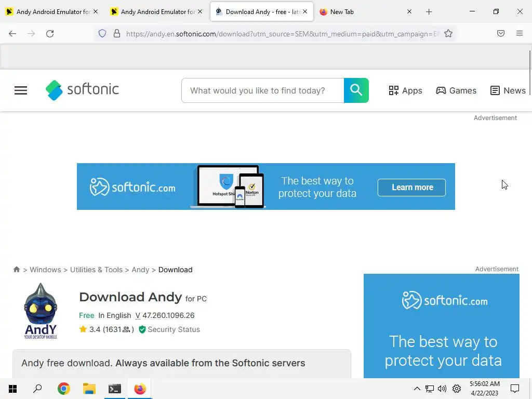
Task: Click the home breadcrumb icon
Action: [x=16, y=270]
